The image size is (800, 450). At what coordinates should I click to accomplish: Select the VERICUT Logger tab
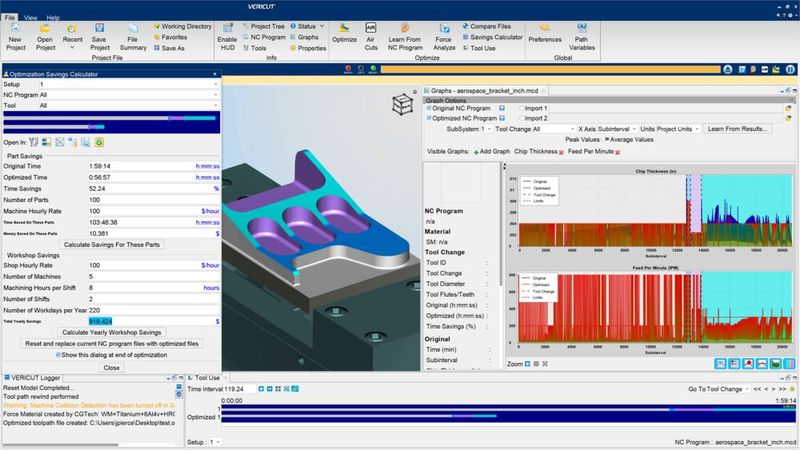[32, 378]
